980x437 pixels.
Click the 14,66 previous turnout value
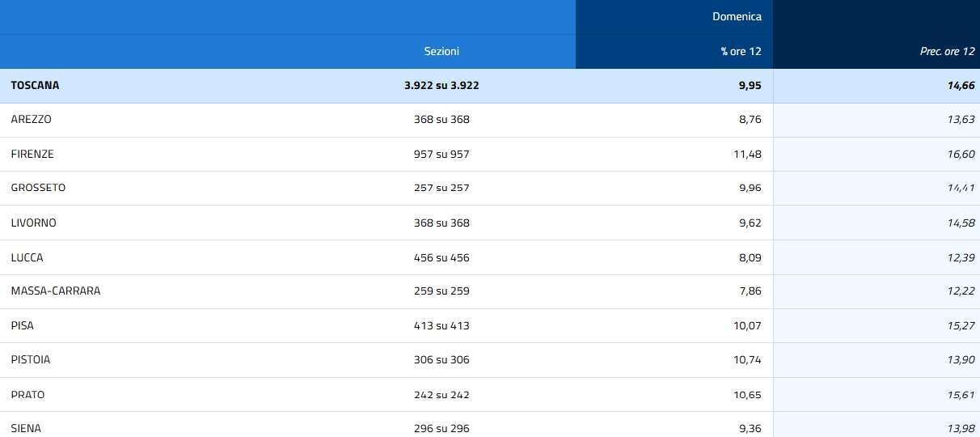(961, 85)
